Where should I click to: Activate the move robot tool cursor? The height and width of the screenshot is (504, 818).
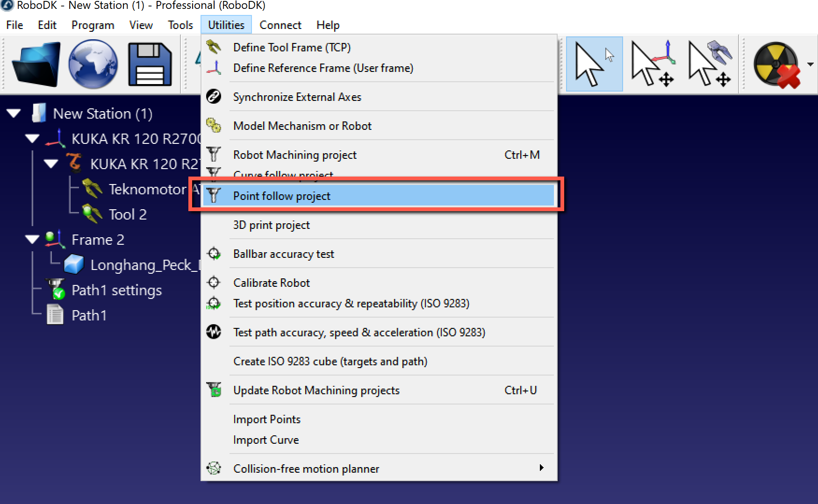[x=710, y=64]
